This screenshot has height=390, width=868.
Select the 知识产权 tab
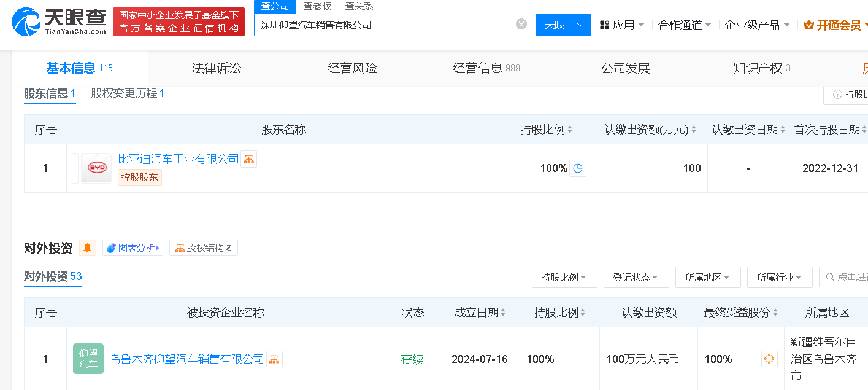pos(761,68)
